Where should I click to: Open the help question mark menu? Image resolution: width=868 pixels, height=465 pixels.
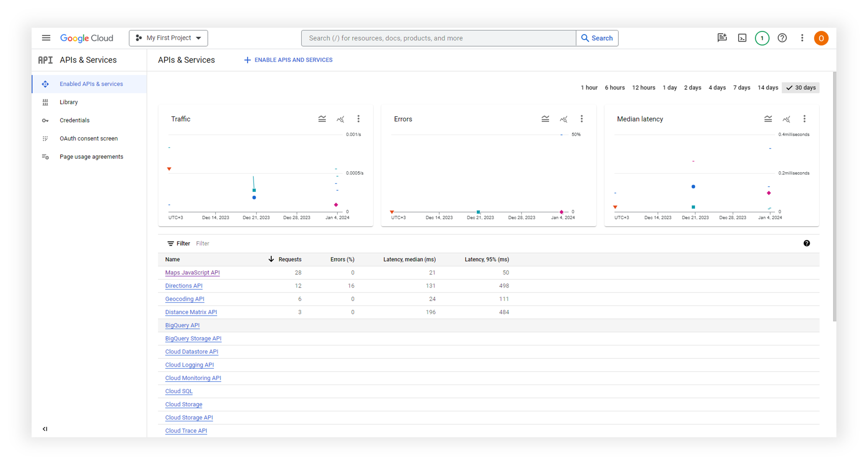coord(782,38)
